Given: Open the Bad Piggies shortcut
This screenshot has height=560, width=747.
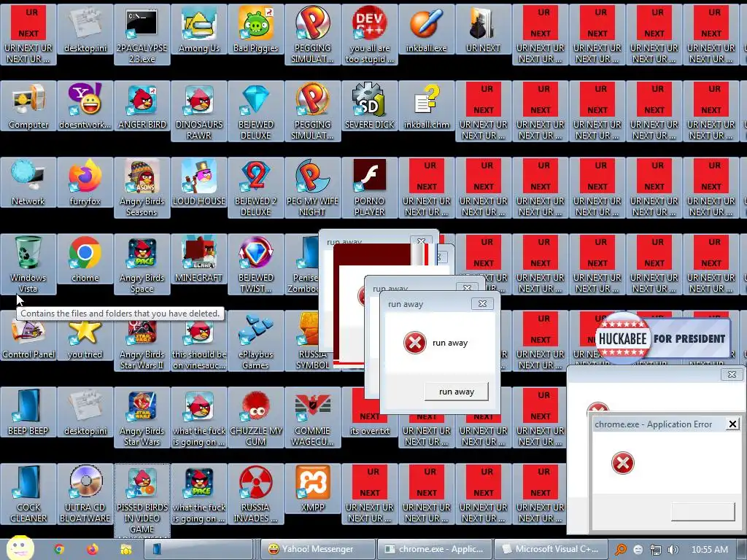Looking at the screenshot, I should tap(256, 29).
